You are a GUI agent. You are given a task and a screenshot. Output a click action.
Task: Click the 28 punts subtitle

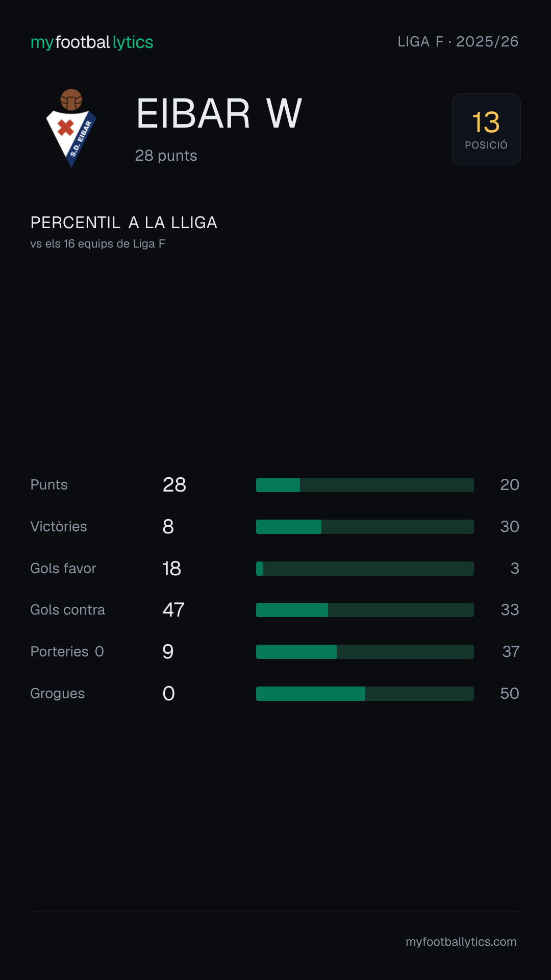166,156
